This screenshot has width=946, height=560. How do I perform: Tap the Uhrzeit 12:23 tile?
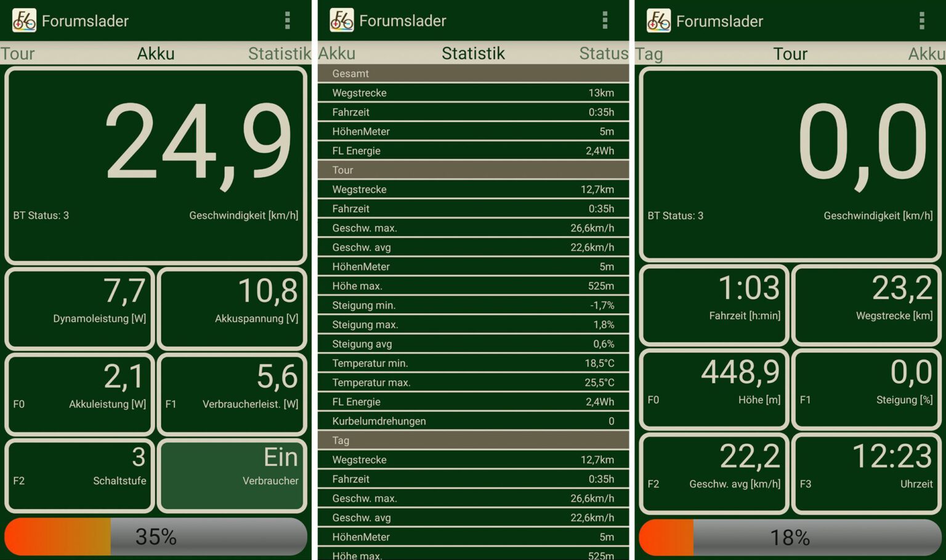[867, 473]
